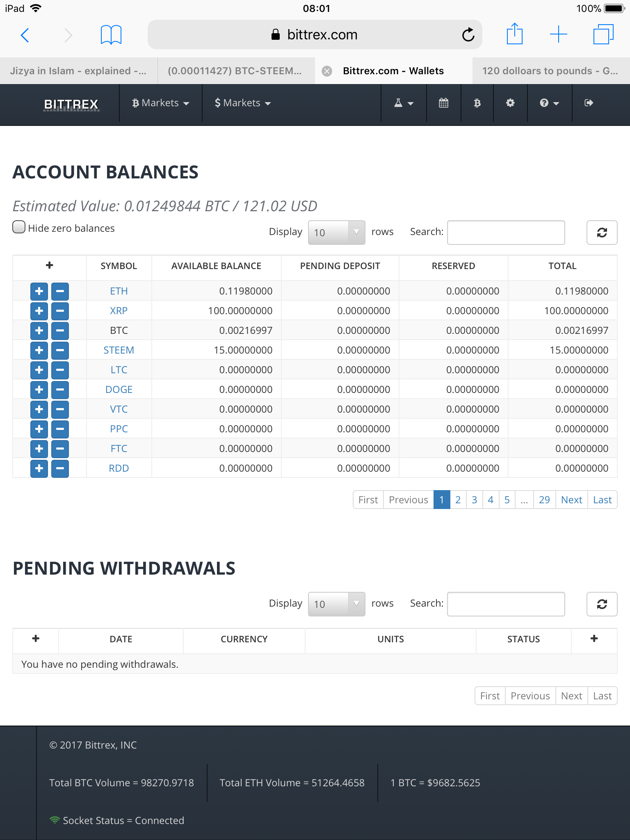Open the lab flask dropdown menu
Viewport: 630px width, 840px height.
pos(404,103)
